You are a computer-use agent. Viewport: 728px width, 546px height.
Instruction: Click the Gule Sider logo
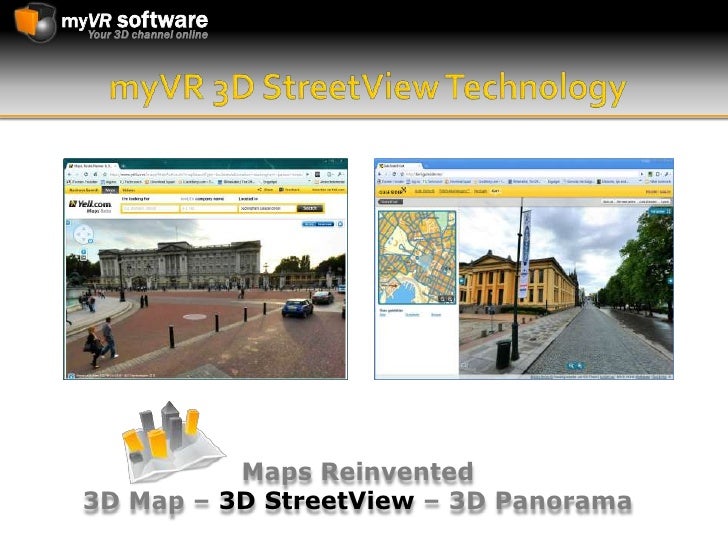[x=392, y=191]
